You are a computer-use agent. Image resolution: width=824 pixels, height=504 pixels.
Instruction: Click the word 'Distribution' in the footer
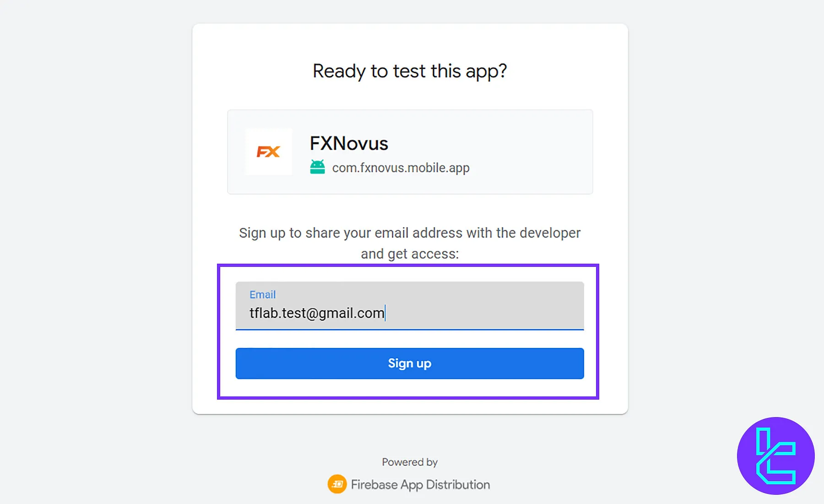[x=458, y=484]
